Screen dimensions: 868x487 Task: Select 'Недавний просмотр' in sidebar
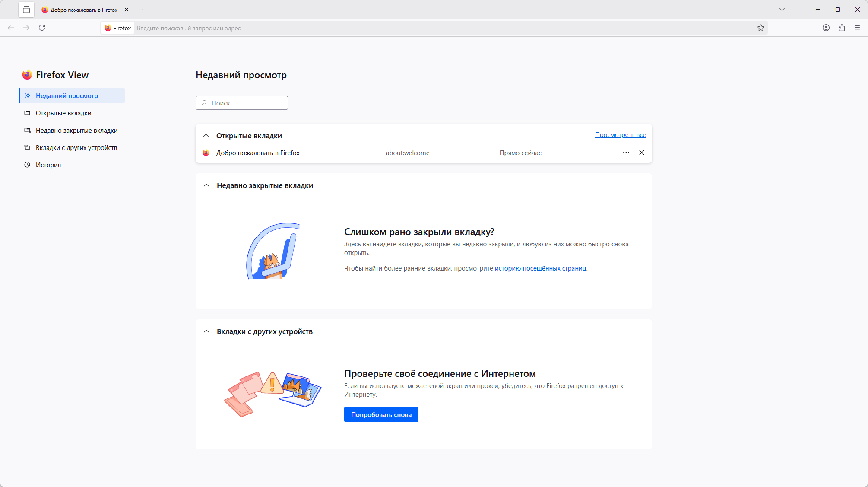(x=72, y=95)
